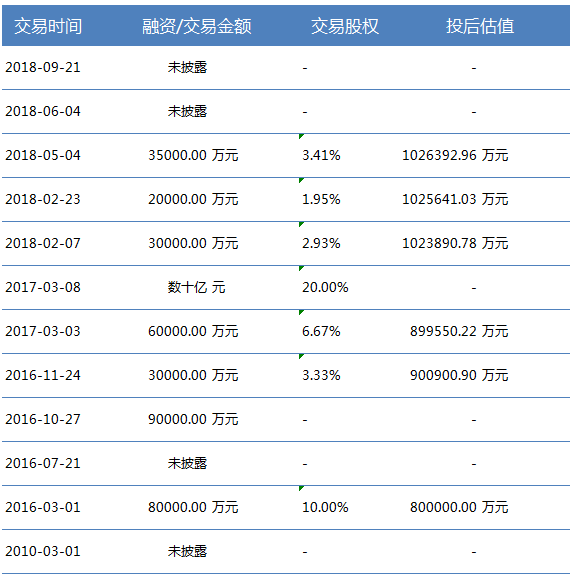
Task: Click the 融资/交易金额 column header
Action: [197, 26]
